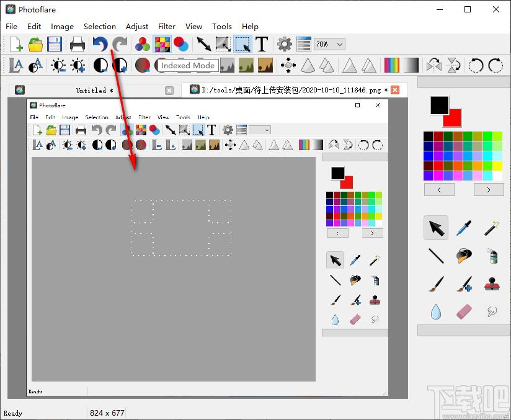Image resolution: width=511 pixels, height=420 pixels.
Task: Toggle the selection tool in the toolbar
Action: click(x=242, y=44)
